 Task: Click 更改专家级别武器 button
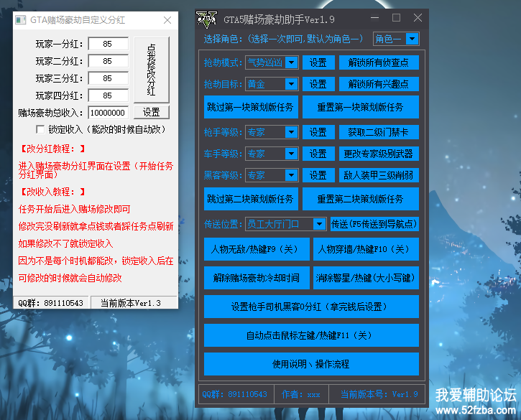tap(379, 154)
